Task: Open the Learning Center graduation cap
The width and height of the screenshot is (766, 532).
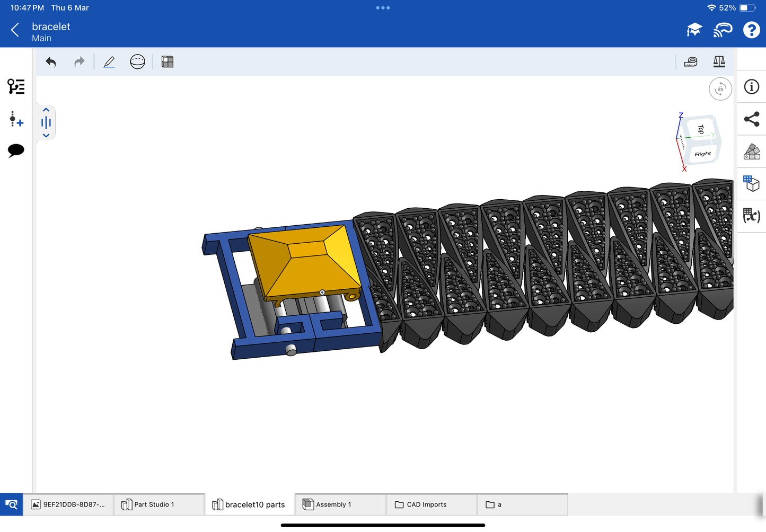Action: [694, 30]
